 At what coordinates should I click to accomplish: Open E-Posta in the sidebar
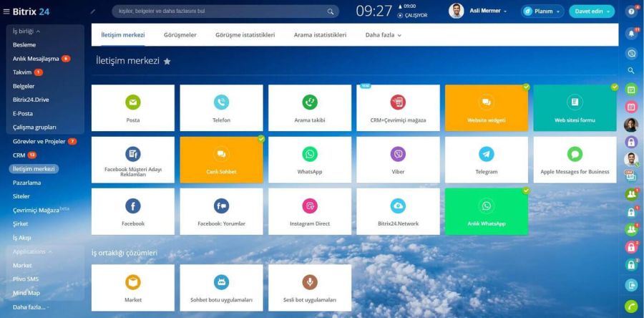pyautogui.click(x=23, y=113)
